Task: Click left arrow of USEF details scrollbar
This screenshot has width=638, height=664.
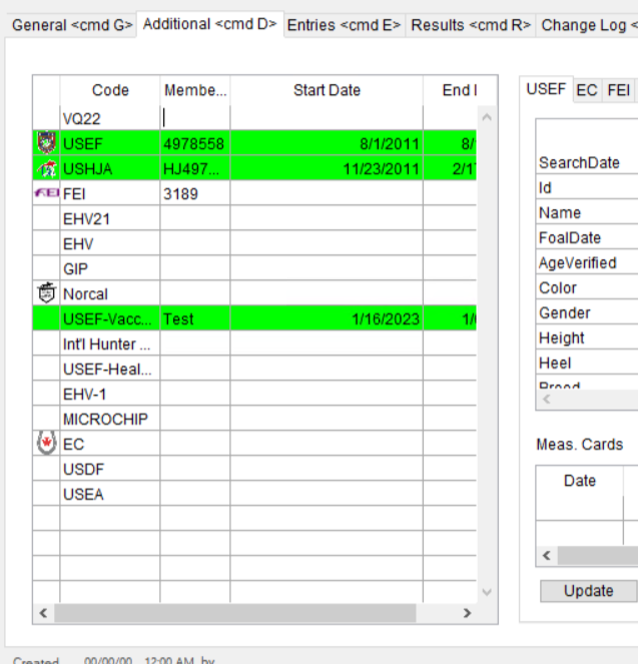Action: (x=547, y=399)
